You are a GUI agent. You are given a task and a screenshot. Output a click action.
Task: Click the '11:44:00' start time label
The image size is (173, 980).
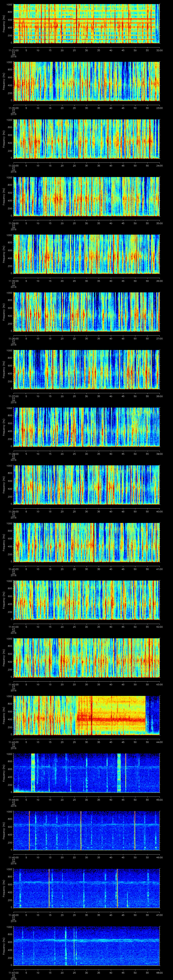pyautogui.click(x=14, y=800)
